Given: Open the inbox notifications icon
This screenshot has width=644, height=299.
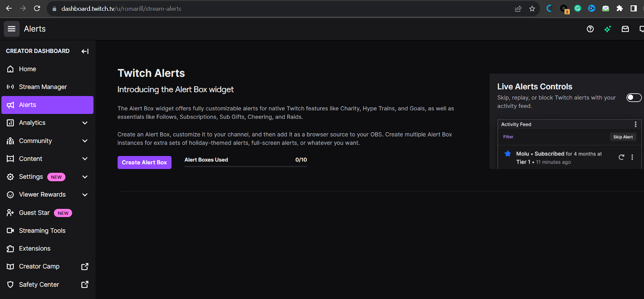Looking at the screenshot, I should point(625,29).
